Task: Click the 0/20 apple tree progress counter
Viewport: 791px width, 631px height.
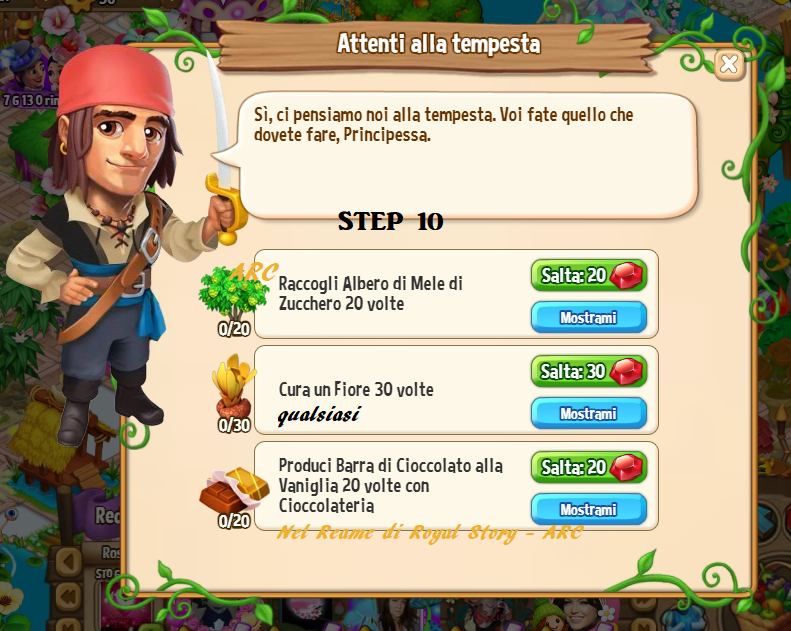Action: pyautogui.click(x=234, y=329)
